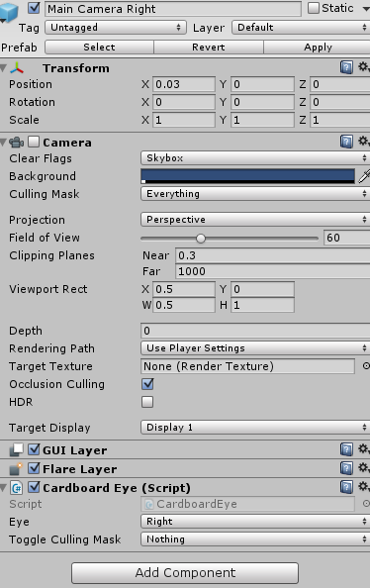Open the Tag Untagged dropdown
This screenshot has width=370, height=588.
[116, 28]
